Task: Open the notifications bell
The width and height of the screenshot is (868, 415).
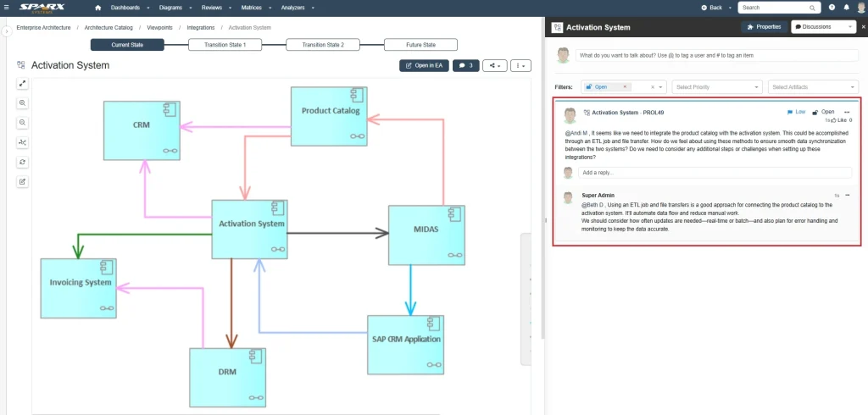Action: point(846,8)
